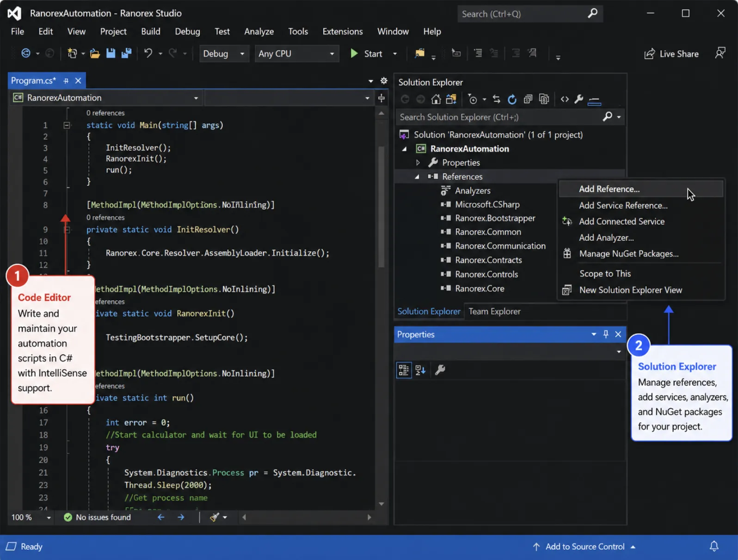
Task: Click the Save icon in the toolbar
Action: tap(111, 54)
